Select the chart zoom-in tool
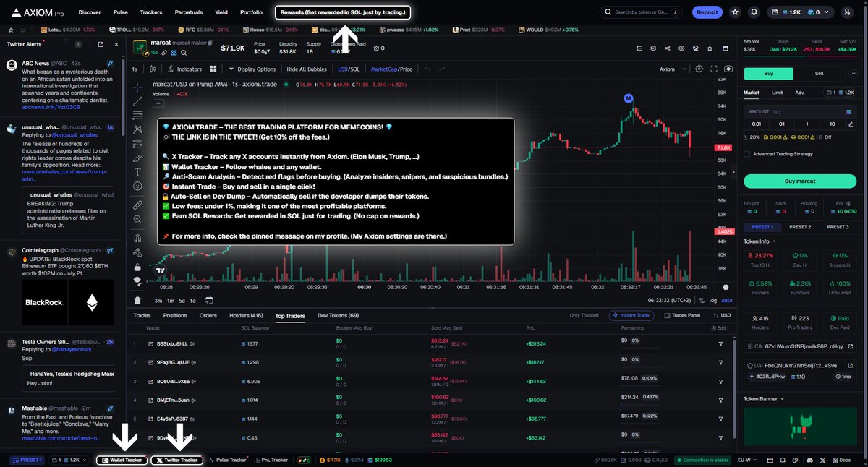The height and width of the screenshot is (467, 868). click(x=137, y=220)
